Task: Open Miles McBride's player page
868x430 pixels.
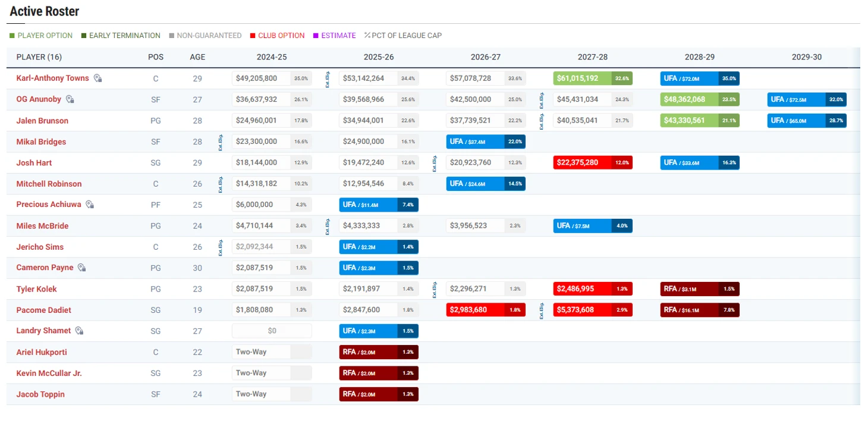Action: pos(42,226)
